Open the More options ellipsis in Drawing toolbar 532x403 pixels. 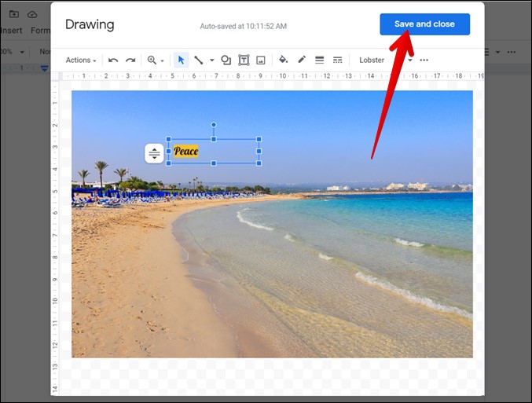point(424,60)
